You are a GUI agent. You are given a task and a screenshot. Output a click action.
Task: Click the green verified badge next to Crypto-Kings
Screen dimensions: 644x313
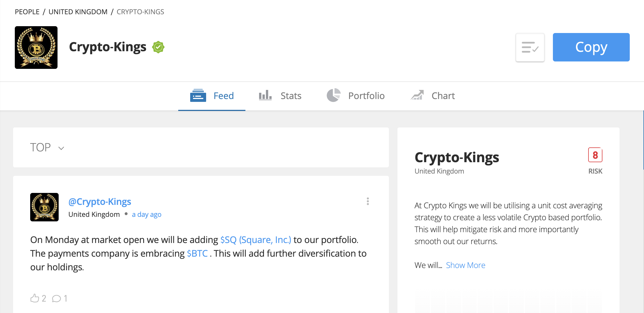[x=158, y=47]
